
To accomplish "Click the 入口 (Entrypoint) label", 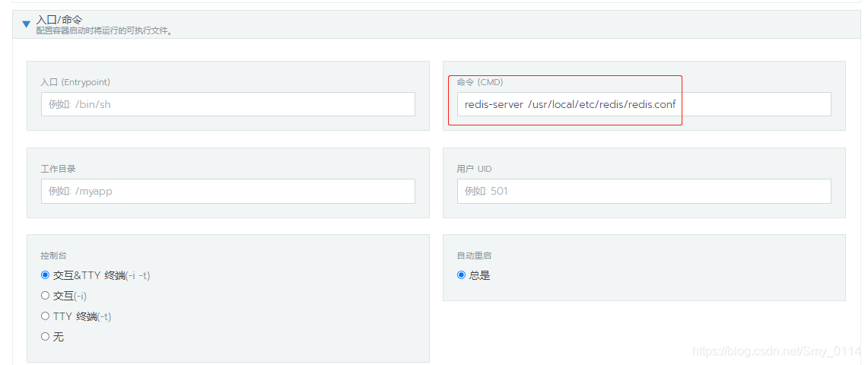I will pyautogui.click(x=75, y=82).
